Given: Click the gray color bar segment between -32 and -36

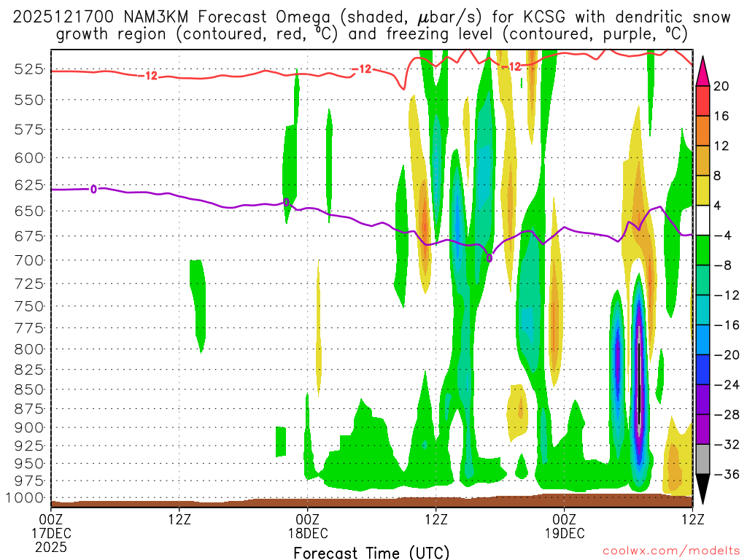Looking at the screenshot, I should point(703,459).
